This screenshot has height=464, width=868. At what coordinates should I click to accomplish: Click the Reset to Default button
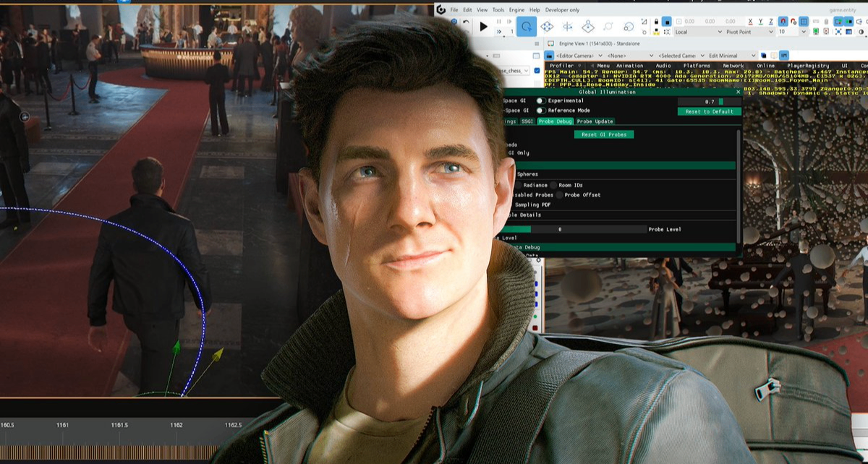[x=709, y=111]
